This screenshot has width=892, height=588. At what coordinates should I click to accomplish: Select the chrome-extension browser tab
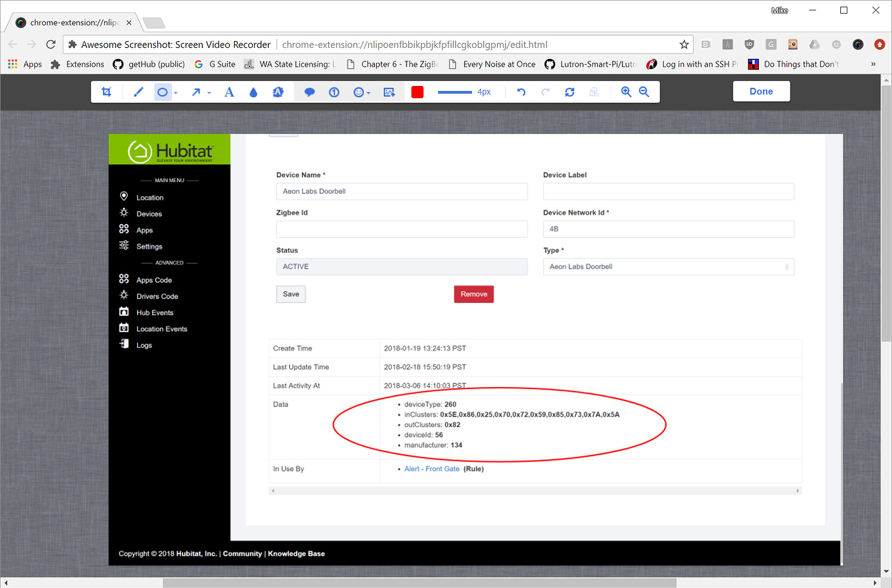[x=73, y=22]
